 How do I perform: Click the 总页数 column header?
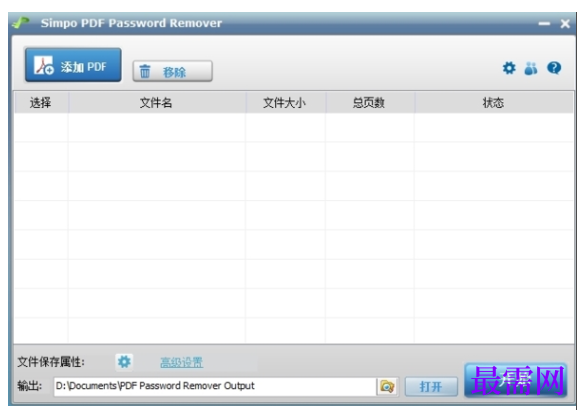pos(370,102)
